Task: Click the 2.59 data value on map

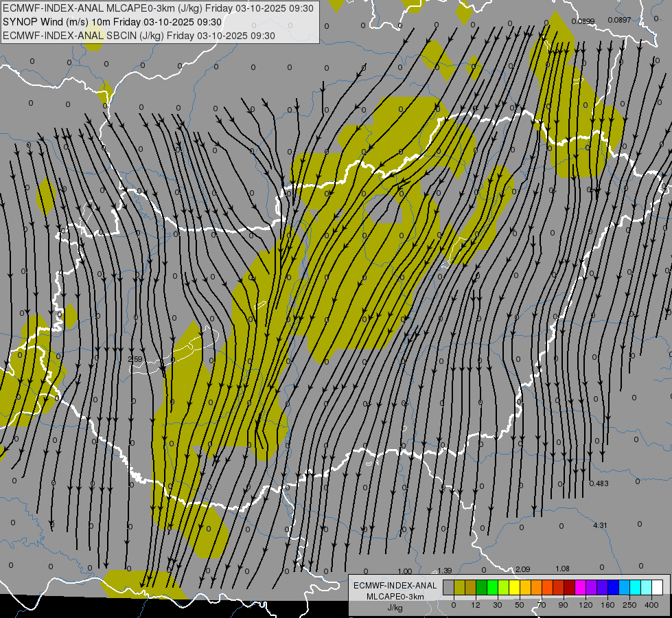Action: pyautogui.click(x=135, y=359)
